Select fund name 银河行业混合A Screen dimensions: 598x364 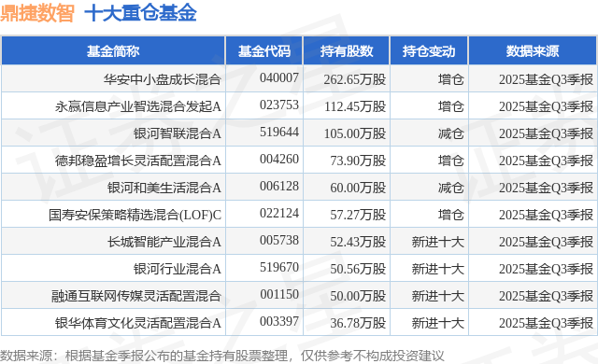pyautogui.click(x=178, y=269)
